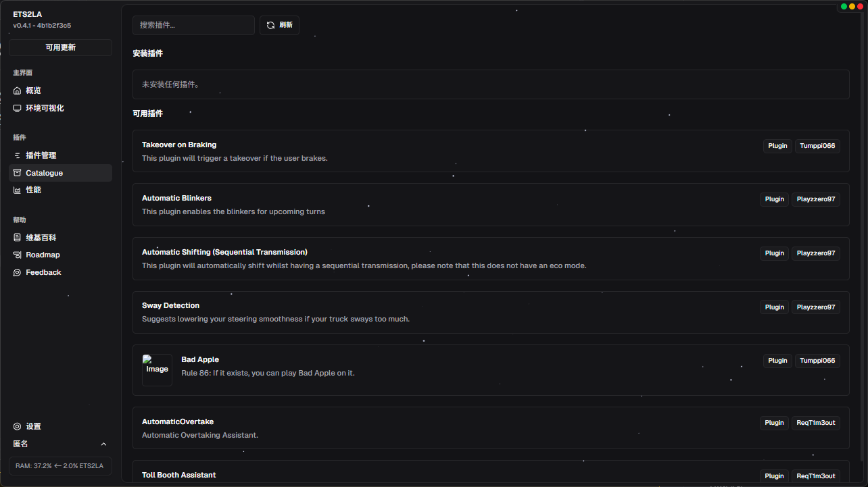Open the Sway Detection plugin title

click(x=170, y=305)
